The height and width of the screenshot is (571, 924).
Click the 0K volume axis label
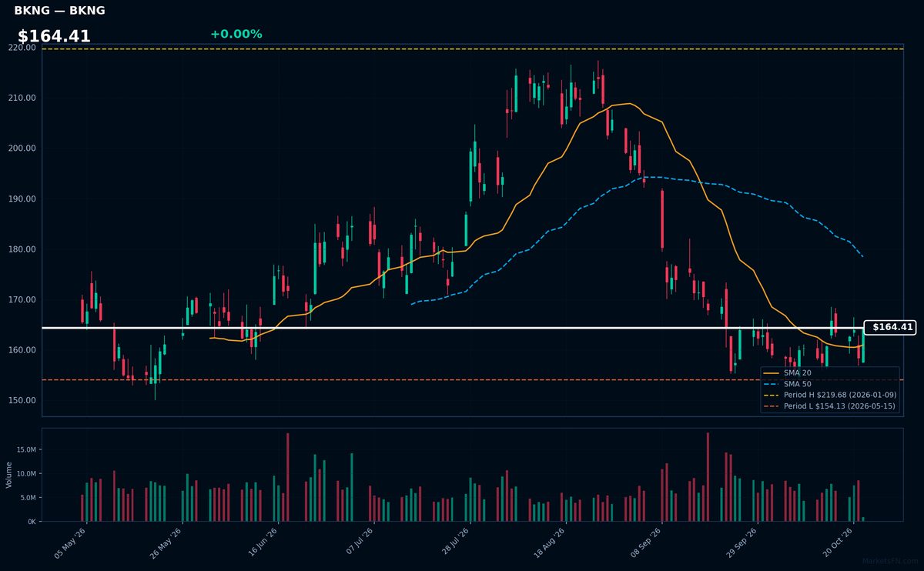(32, 522)
